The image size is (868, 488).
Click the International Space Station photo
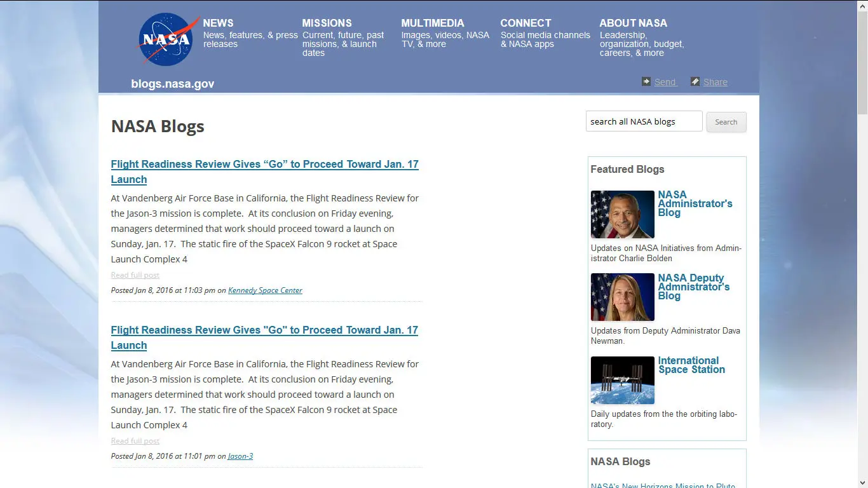(x=622, y=380)
